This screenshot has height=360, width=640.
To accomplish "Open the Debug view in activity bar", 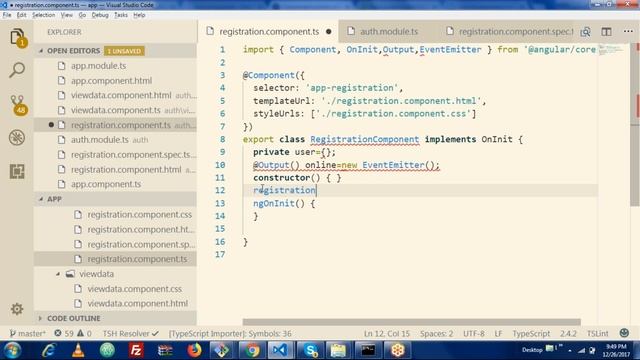I will [17, 138].
